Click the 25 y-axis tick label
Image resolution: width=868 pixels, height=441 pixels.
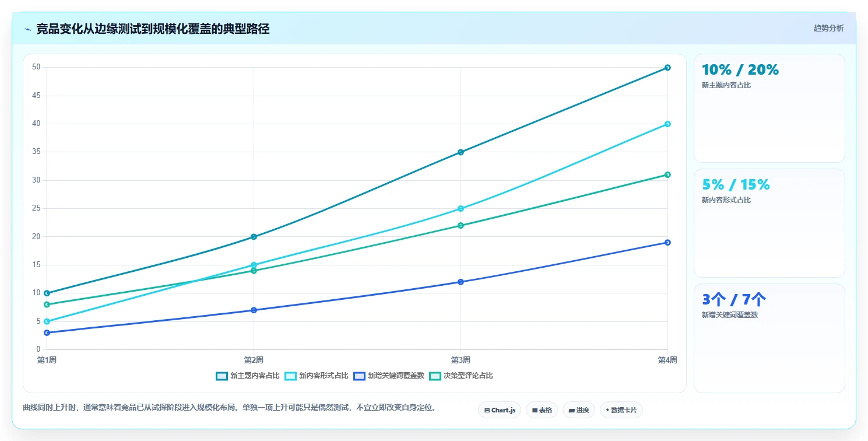click(36, 209)
